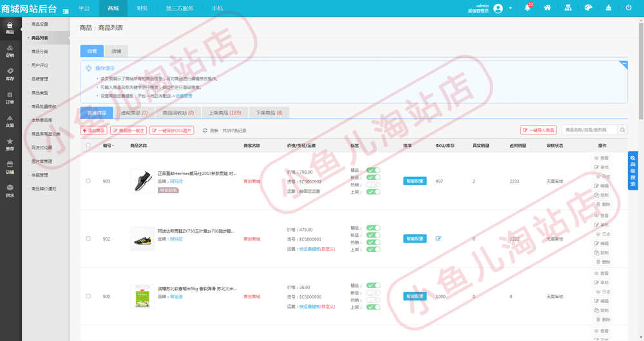This screenshot has height=341, width=644.
Task: Open the 订单 section in the sidebar
Action: tap(10, 98)
